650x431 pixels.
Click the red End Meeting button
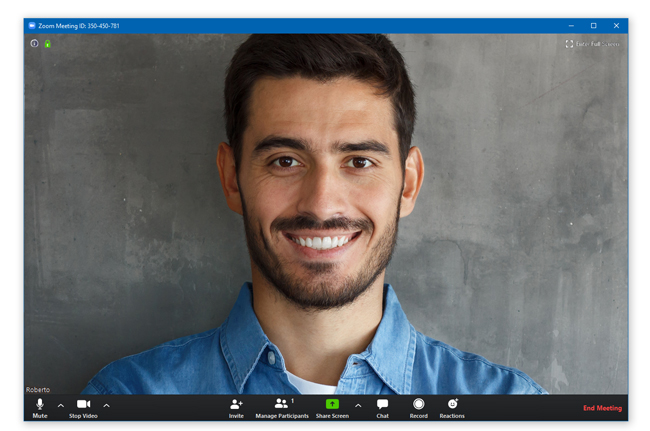[602, 408]
